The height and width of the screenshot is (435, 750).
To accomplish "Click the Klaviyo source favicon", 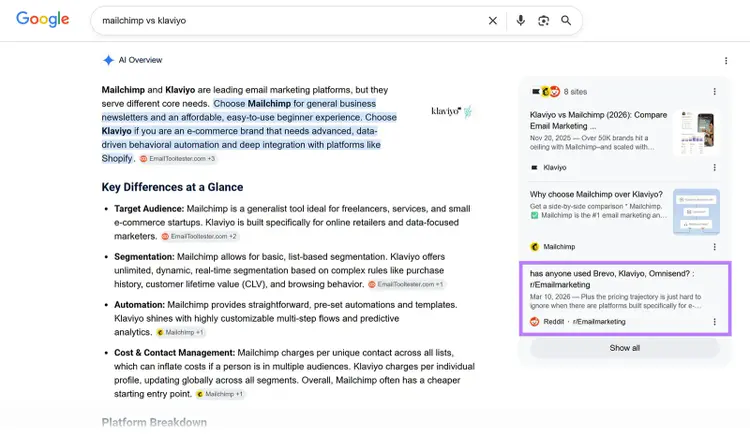I will coord(534,167).
